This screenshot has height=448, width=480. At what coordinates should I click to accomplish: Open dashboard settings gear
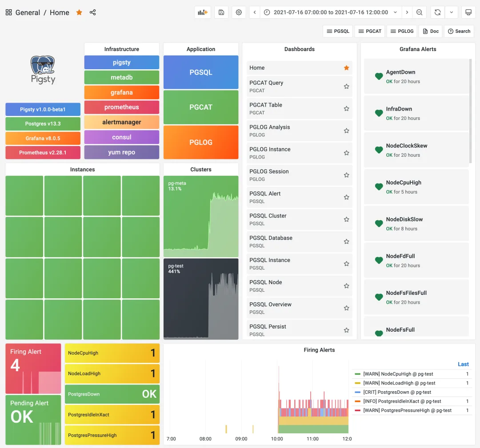point(239,12)
